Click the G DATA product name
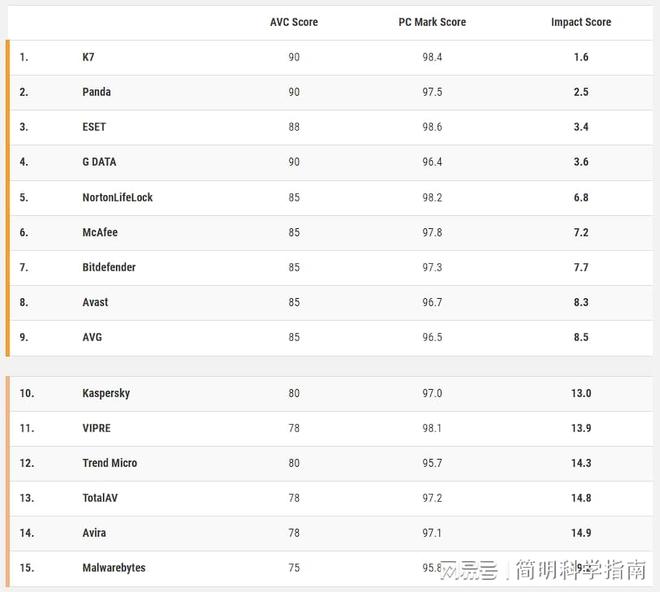Image resolution: width=660 pixels, height=592 pixels. click(100, 162)
